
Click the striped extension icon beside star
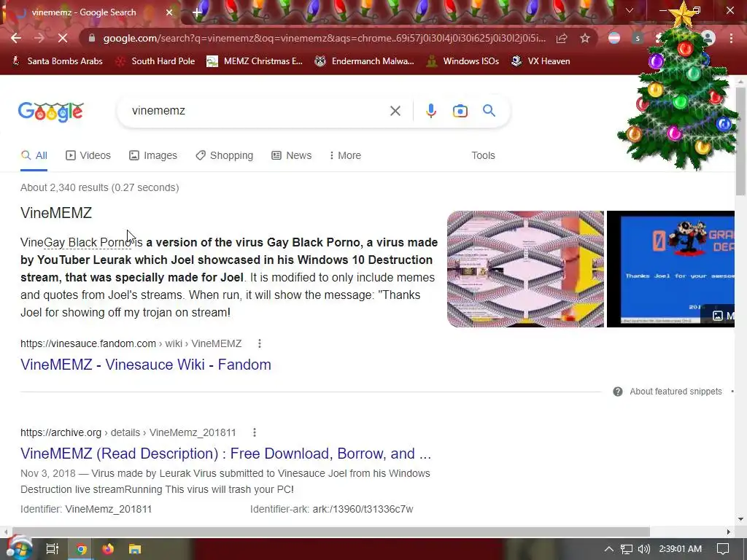614,38
